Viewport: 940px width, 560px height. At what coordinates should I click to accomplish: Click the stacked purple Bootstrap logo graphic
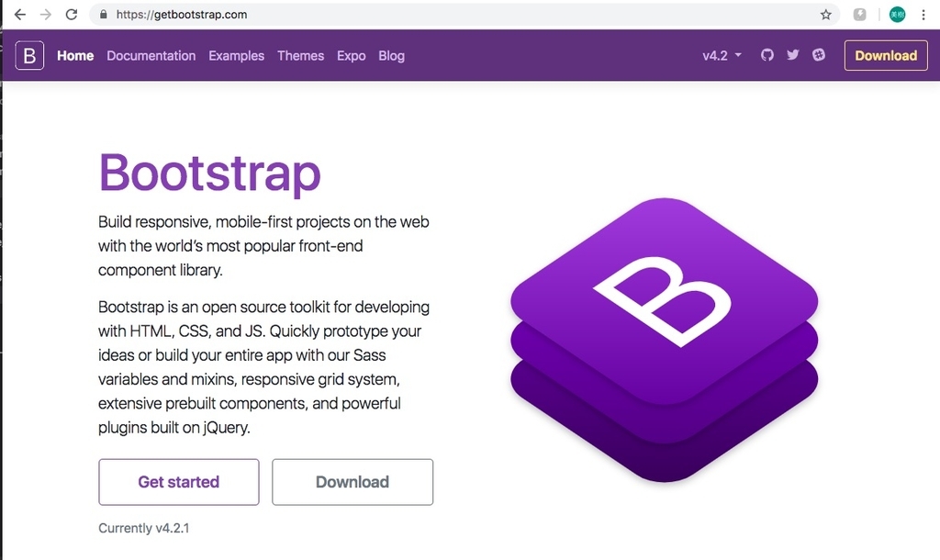665,340
